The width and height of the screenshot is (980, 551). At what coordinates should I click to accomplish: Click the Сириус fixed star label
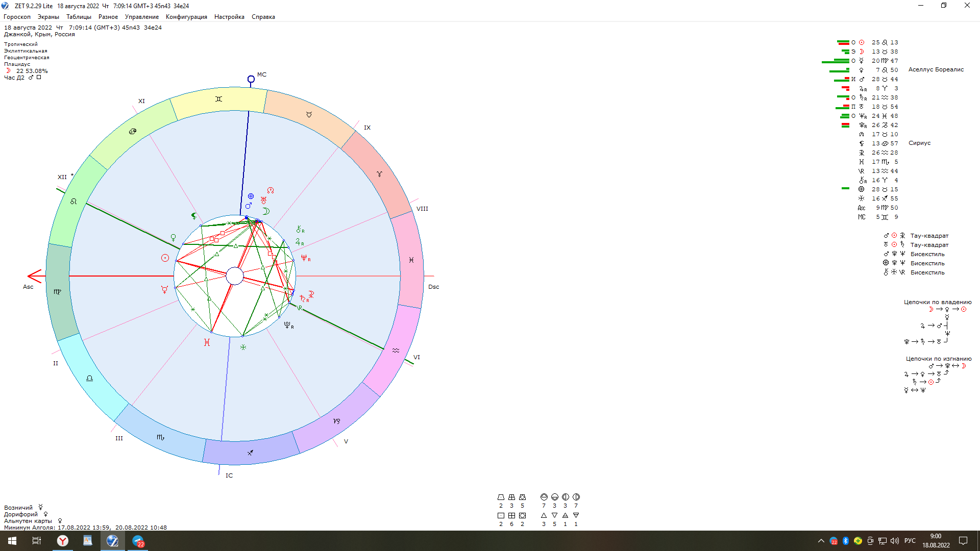coord(919,143)
